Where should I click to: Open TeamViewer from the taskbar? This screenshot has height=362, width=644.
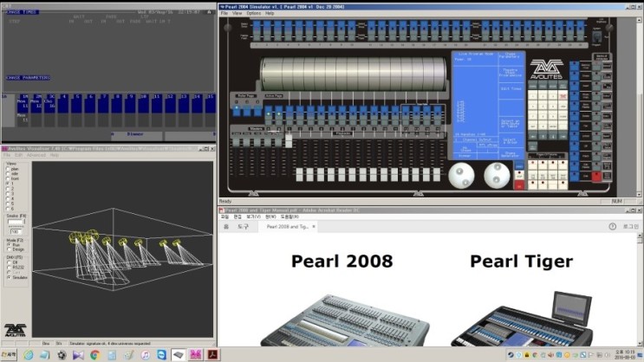pyautogui.click(x=161, y=355)
